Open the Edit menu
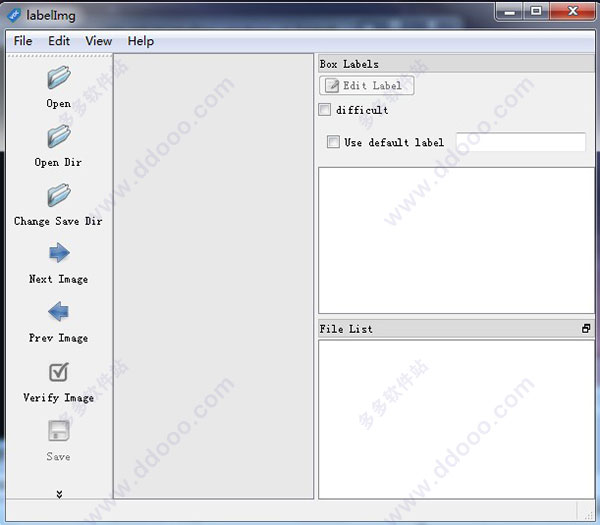The width and height of the screenshot is (600, 525). pyautogui.click(x=59, y=41)
